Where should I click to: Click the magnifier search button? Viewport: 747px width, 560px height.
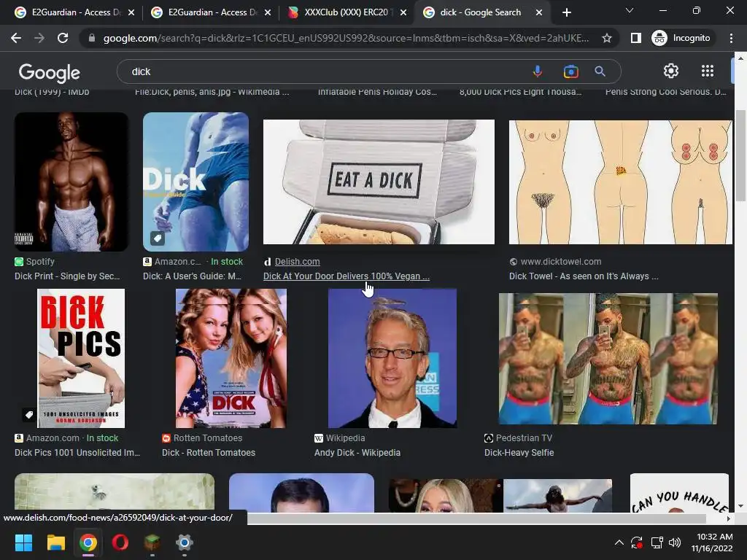[600, 71]
